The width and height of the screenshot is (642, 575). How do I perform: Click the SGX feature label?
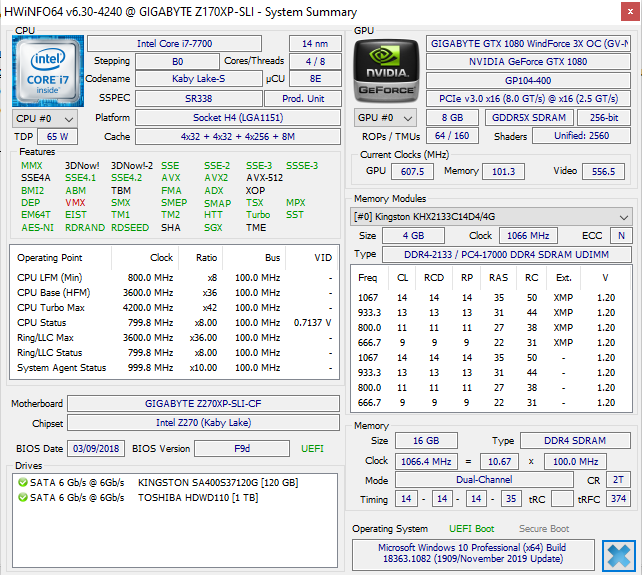pos(213,228)
